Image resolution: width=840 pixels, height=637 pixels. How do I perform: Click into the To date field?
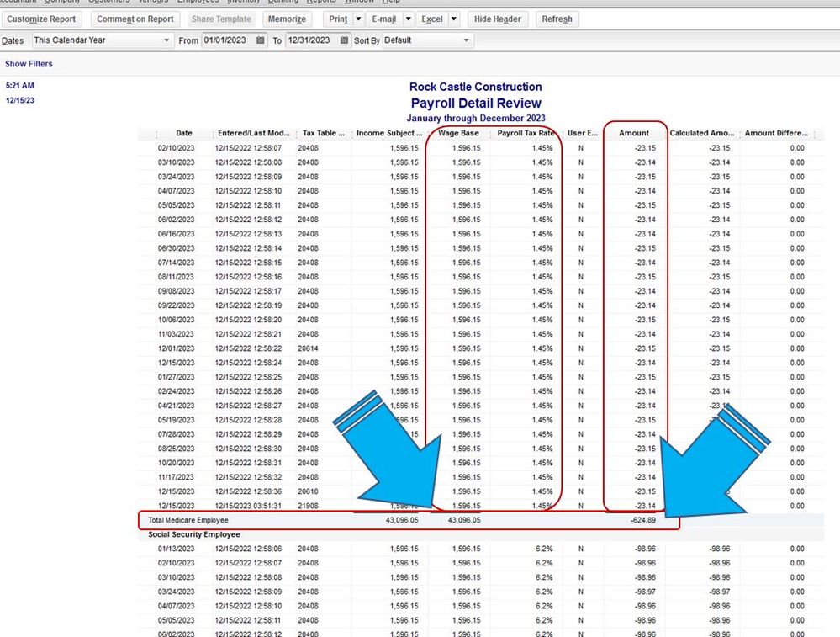tap(311, 40)
